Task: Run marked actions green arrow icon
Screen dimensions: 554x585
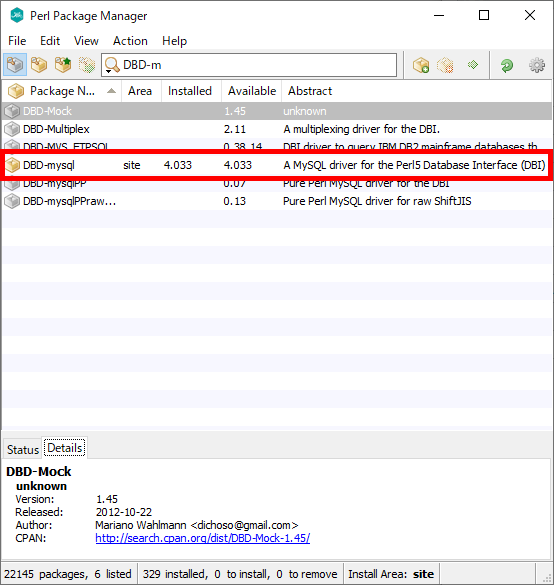Action: (473, 65)
